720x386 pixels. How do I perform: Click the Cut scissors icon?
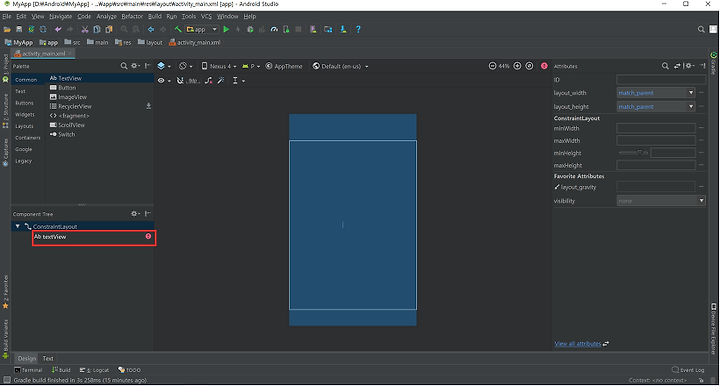[x=85, y=29]
